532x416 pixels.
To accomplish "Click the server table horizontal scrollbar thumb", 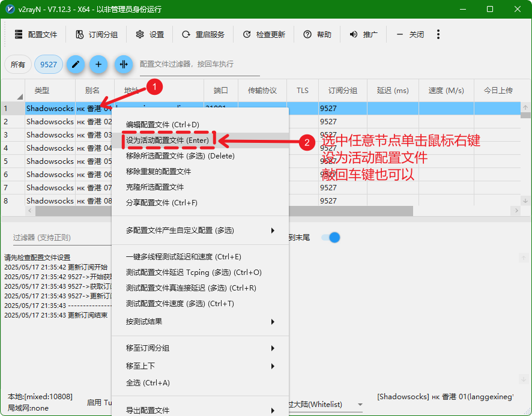I will pyautogui.click(x=224, y=211).
